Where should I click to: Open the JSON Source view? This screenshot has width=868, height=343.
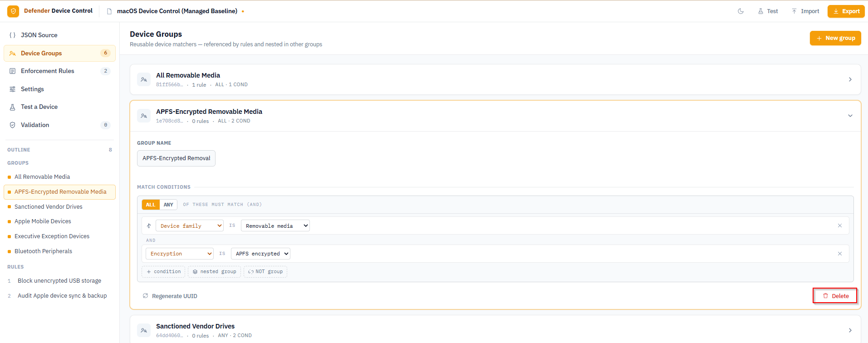(x=59, y=35)
